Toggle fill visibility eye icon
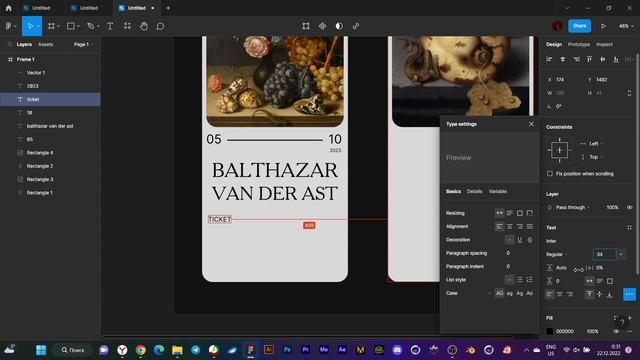The image size is (640, 360). click(x=616, y=331)
